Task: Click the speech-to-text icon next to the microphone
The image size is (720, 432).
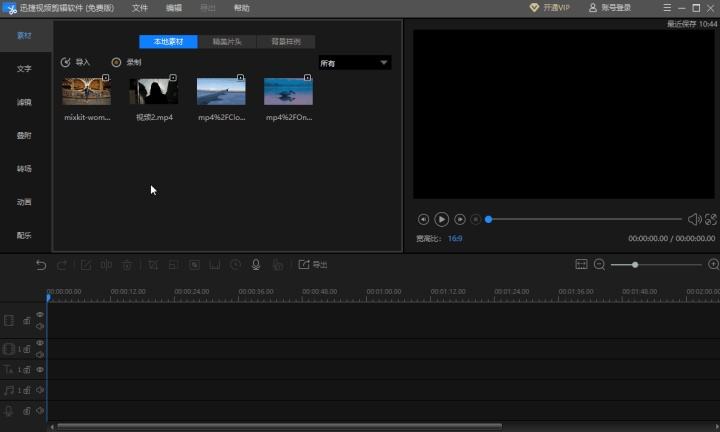Action: coord(278,265)
